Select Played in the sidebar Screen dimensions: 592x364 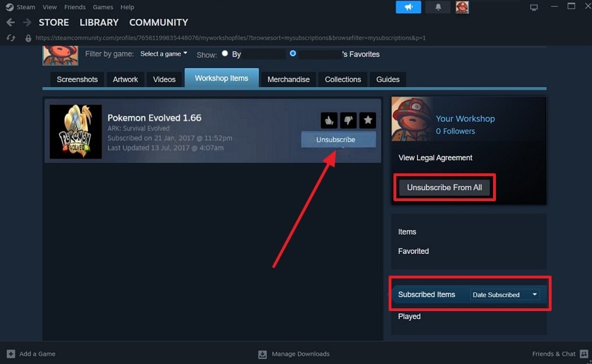pyautogui.click(x=410, y=317)
